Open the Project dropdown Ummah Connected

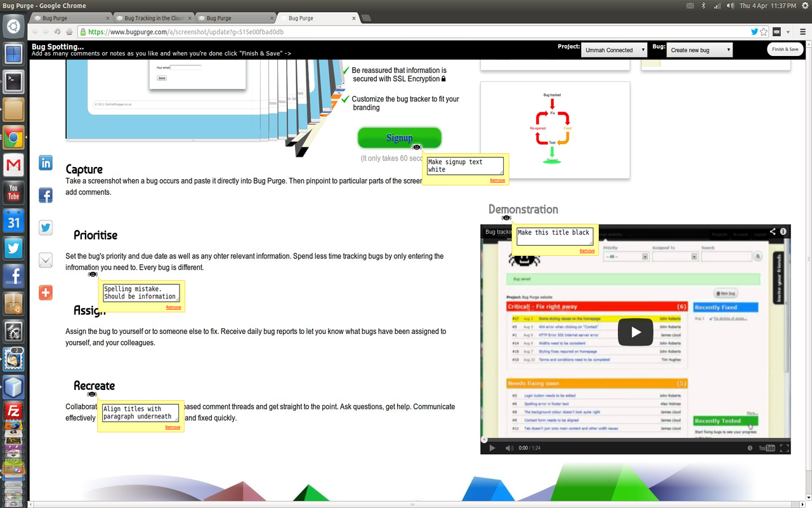pos(614,50)
